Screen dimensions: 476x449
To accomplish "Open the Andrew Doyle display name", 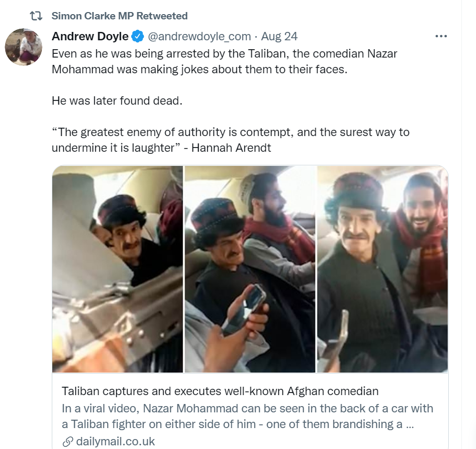I will 90,36.
